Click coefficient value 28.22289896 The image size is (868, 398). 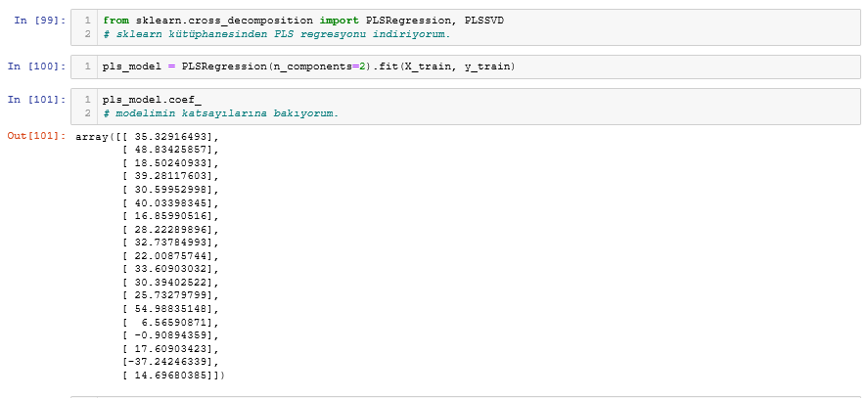(172, 229)
